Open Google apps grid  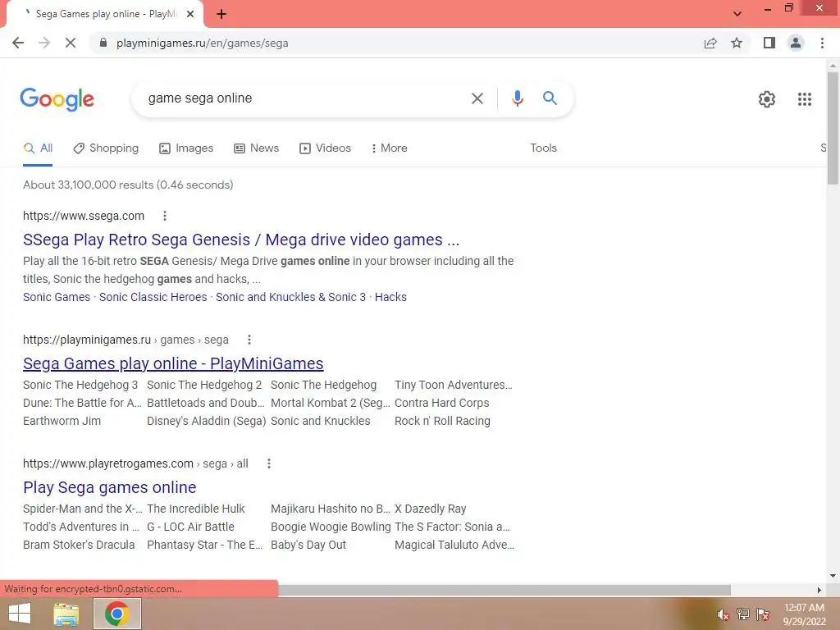coord(804,99)
